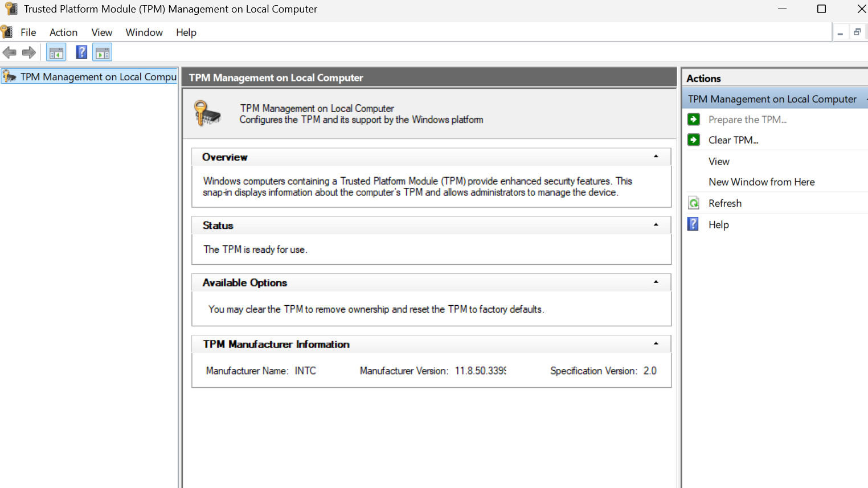
Task: Toggle the Show/Hide Console Tree icon
Action: click(x=56, y=53)
